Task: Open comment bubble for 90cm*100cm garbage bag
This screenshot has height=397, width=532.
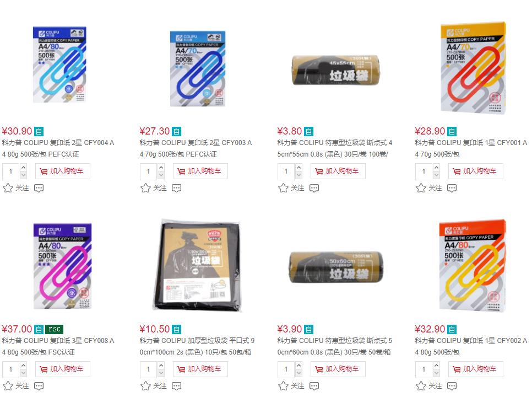Action: [176, 386]
